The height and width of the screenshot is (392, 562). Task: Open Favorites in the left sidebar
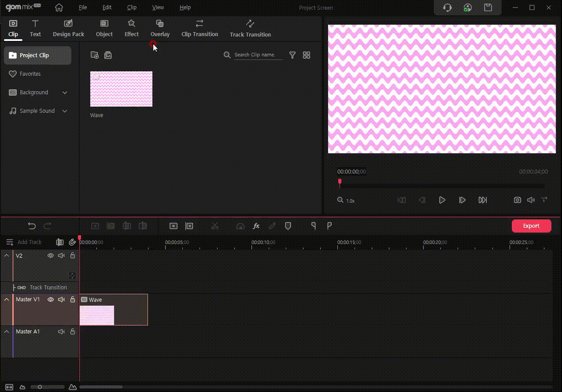point(30,74)
